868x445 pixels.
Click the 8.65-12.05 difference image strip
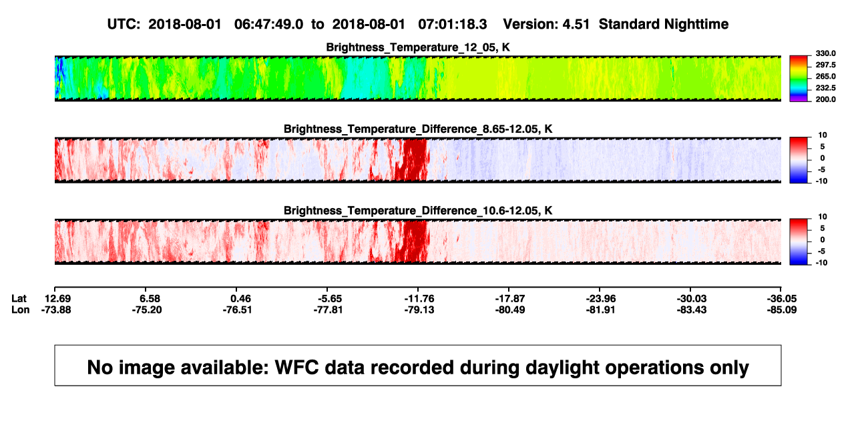pyautogui.click(x=418, y=160)
